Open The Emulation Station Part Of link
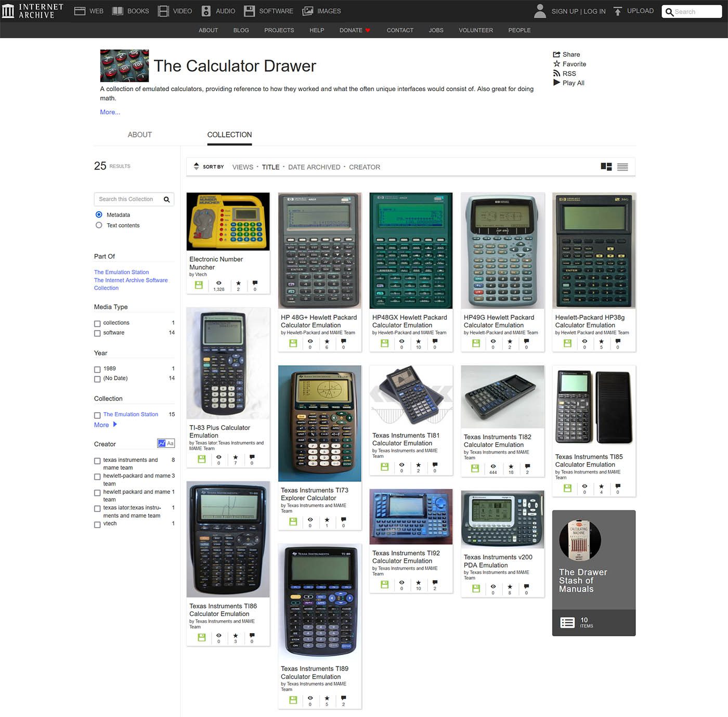Viewport: 728px width, 717px height. (122, 272)
